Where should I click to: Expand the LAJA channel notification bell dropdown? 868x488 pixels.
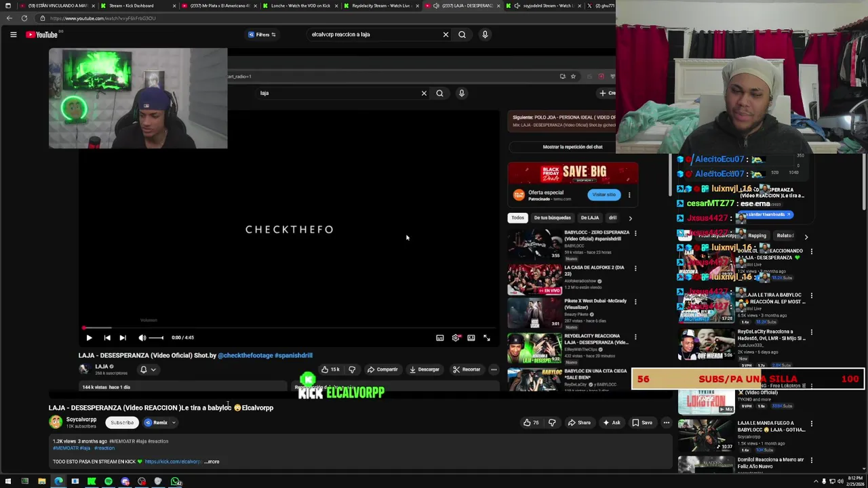pyautogui.click(x=148, y=369)
